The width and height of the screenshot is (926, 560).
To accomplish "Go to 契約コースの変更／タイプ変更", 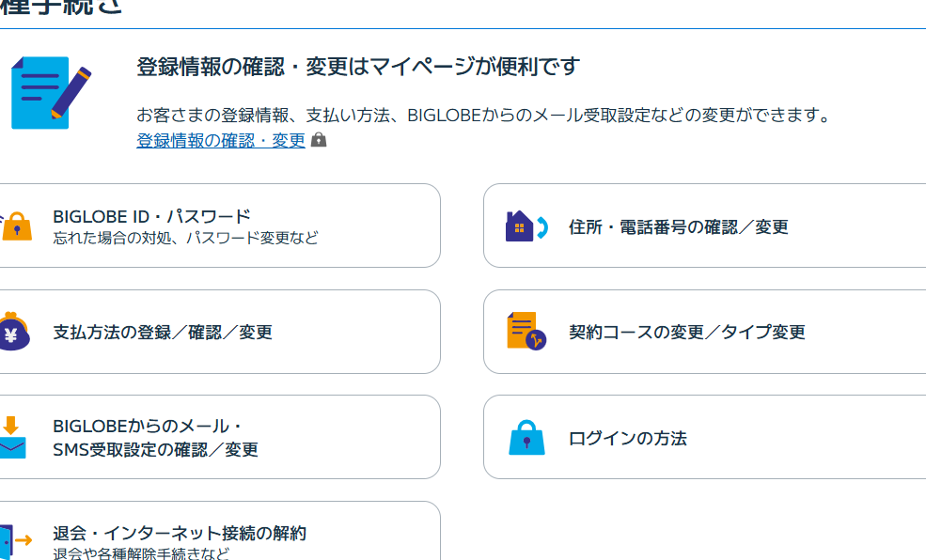I will click(x=686, y=332).
